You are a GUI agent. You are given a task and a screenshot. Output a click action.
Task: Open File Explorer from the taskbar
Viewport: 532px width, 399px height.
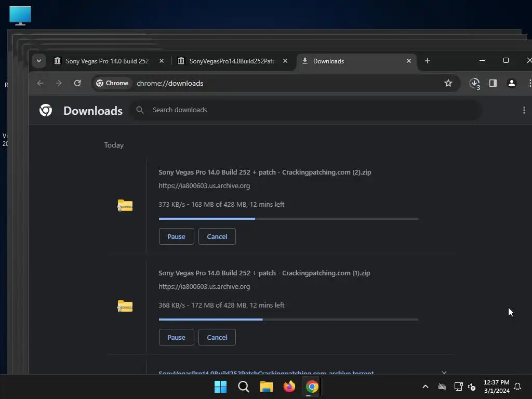click(x=267, y=387)
